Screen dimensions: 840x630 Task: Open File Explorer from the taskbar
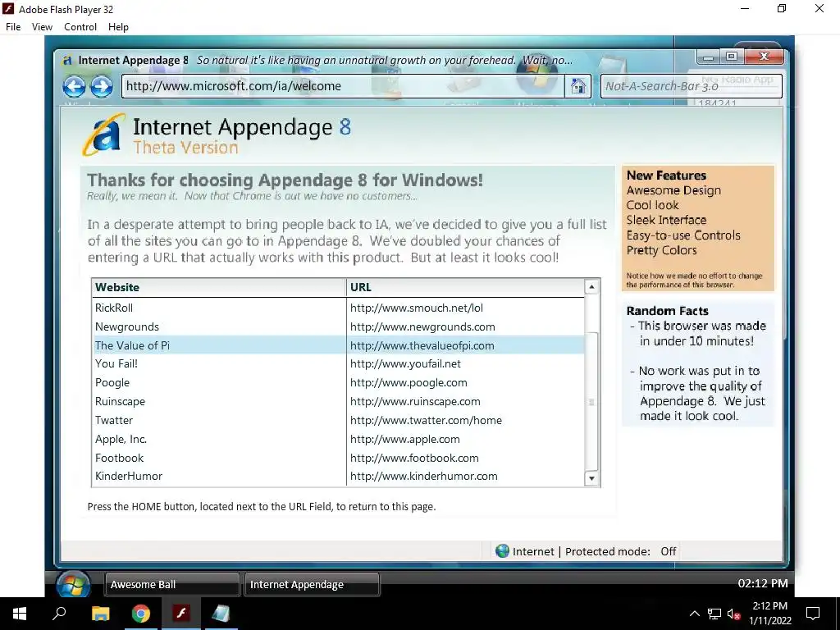point(100,614)
